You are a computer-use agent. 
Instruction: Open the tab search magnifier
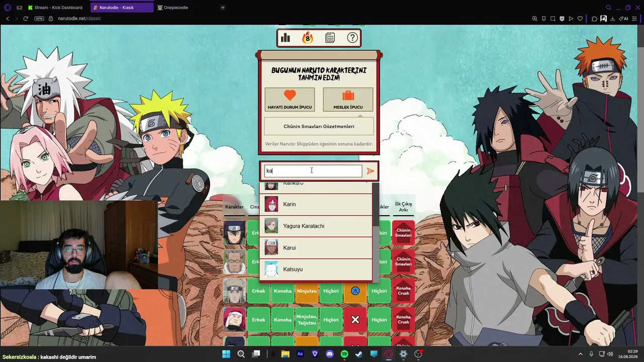(608, 8)
